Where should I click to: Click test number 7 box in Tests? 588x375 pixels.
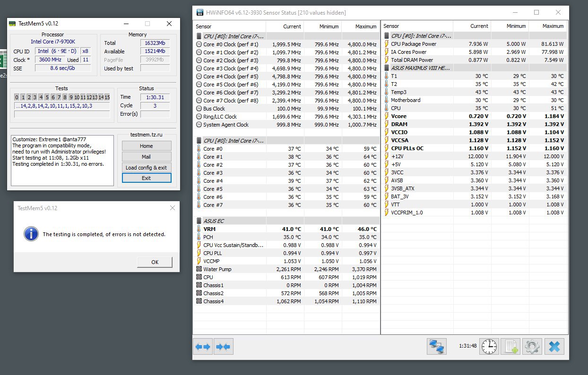point(59,97)
